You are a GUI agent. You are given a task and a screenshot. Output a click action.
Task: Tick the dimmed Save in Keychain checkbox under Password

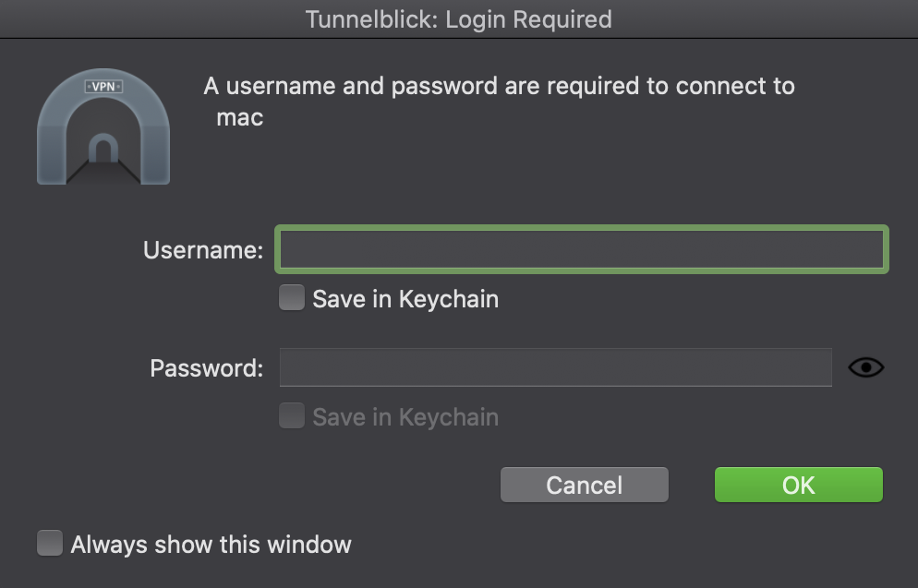click(x=292, y=416)
